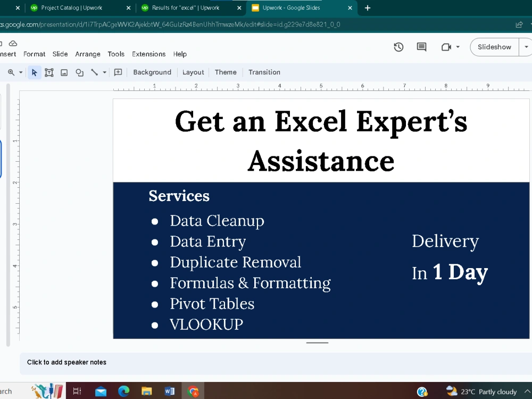Open zoom level dropdown arrow

click(x=21, y=72)
